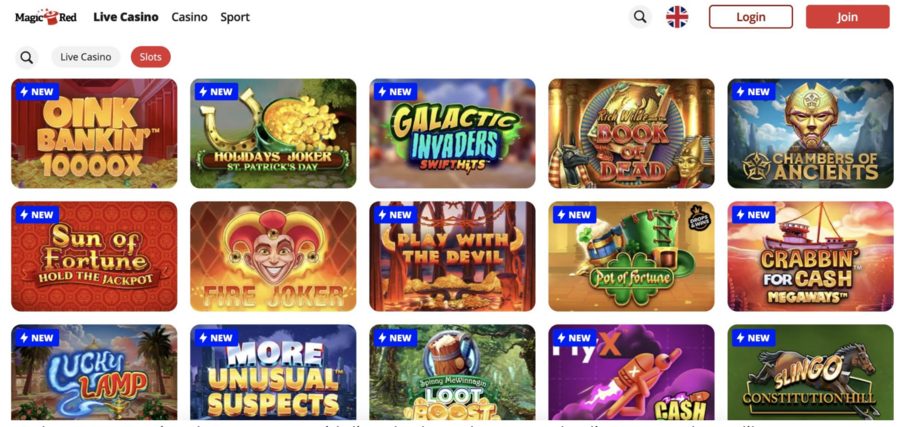Click the search icon beside Live Casino chip

point(26,57)
